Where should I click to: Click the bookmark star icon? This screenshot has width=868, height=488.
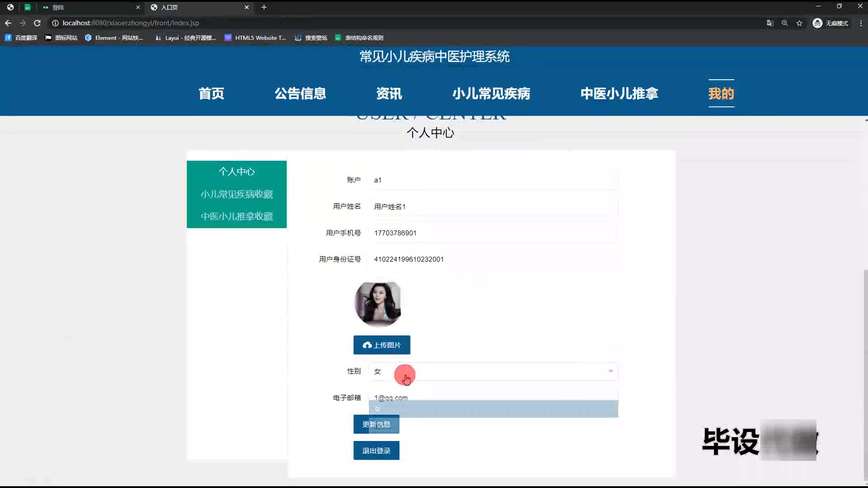(x=799, y=23)
